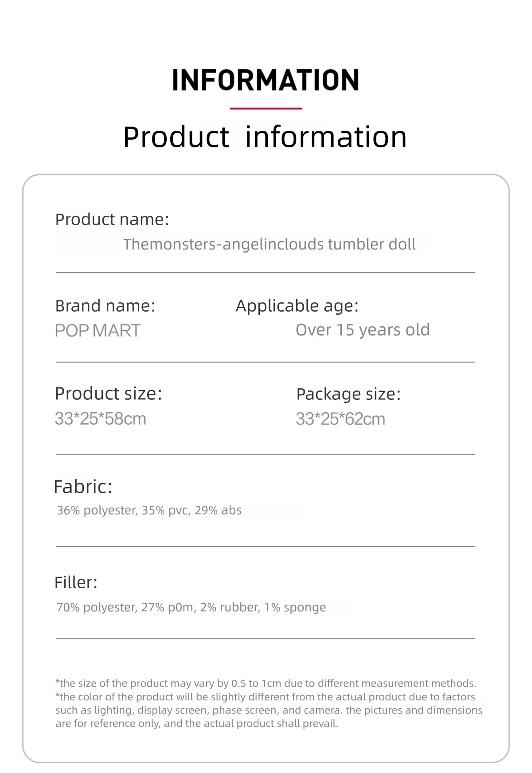Screen dimensions: 532x773
Task: Click the actual product shall prevail line
Action: pyautogui.click(x=197, y=723)
